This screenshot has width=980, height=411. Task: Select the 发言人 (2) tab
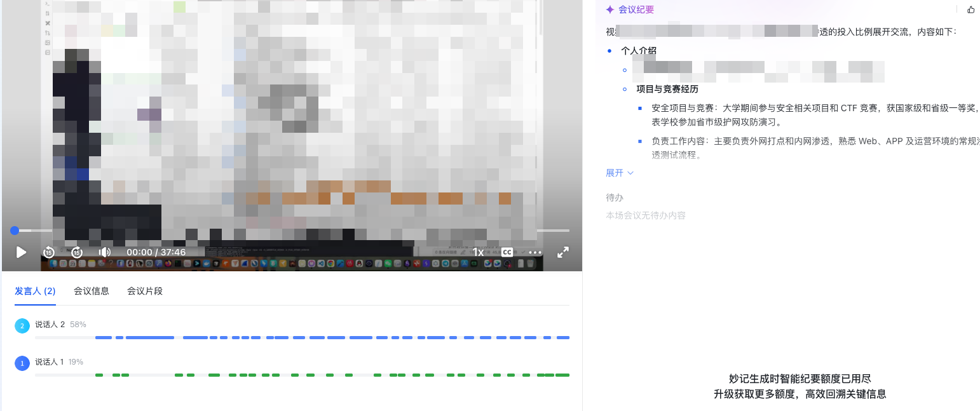point(35,291)
